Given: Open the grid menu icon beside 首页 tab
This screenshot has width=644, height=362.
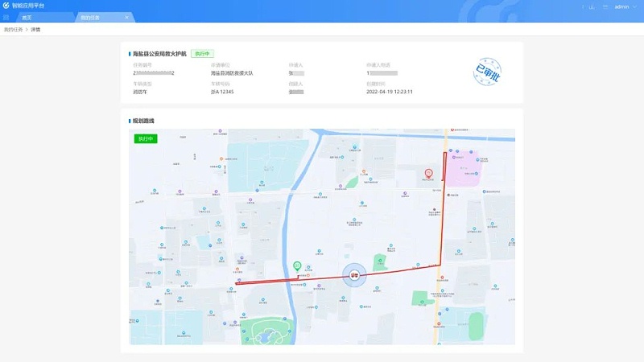Looking at the screenshot, I should (x=6, y=17).
